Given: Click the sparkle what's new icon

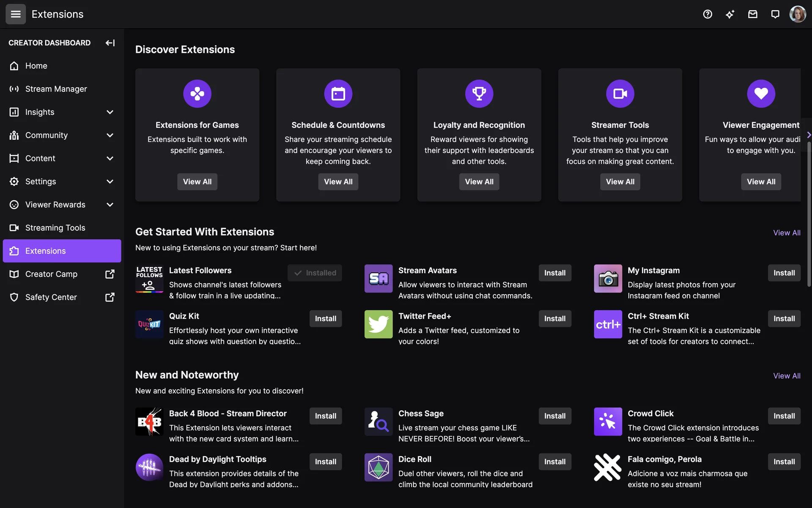Looking at the screenshot, I should pos(730,14).
